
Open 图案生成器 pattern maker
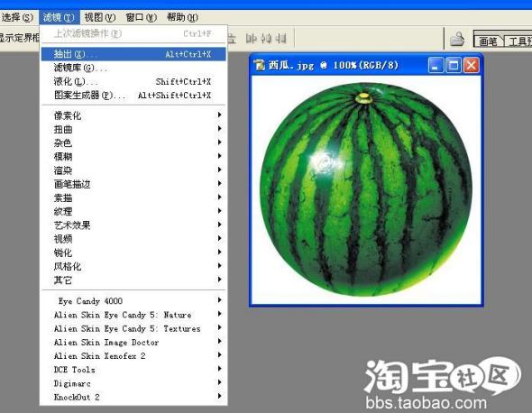(x=133, y=96)
